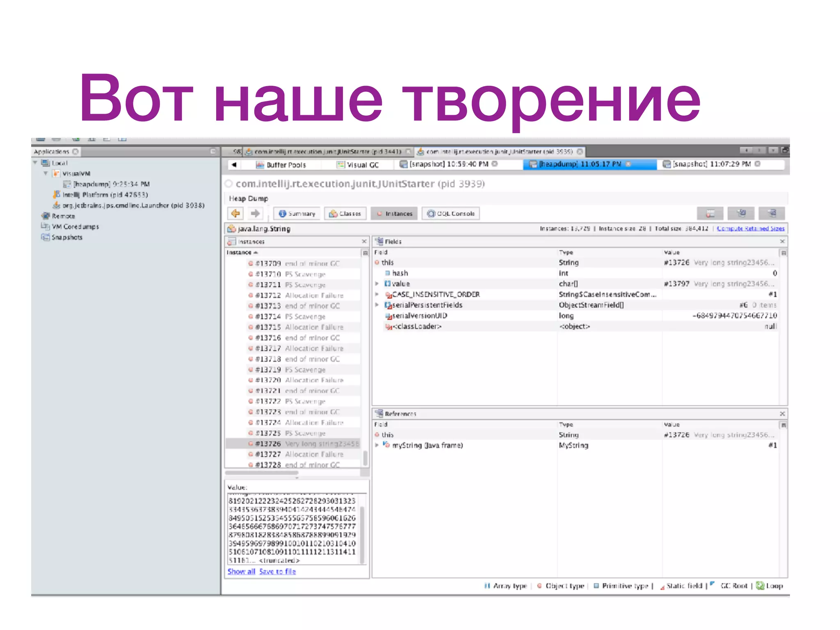The height and width of the screenshot is (630, 840).
Task: Select the Snapshots node in Applications
Action: (x=67, y=237)
